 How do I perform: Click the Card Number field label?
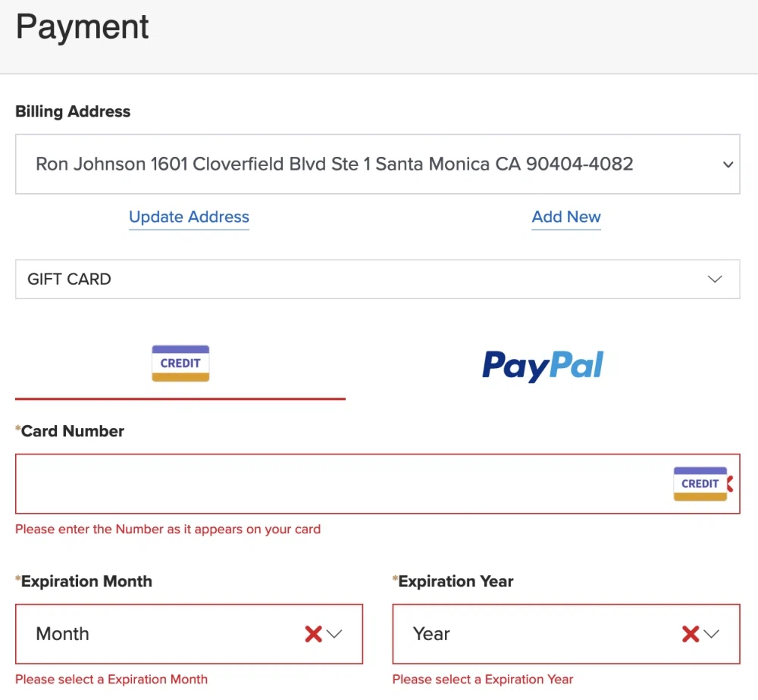point(72,431)
